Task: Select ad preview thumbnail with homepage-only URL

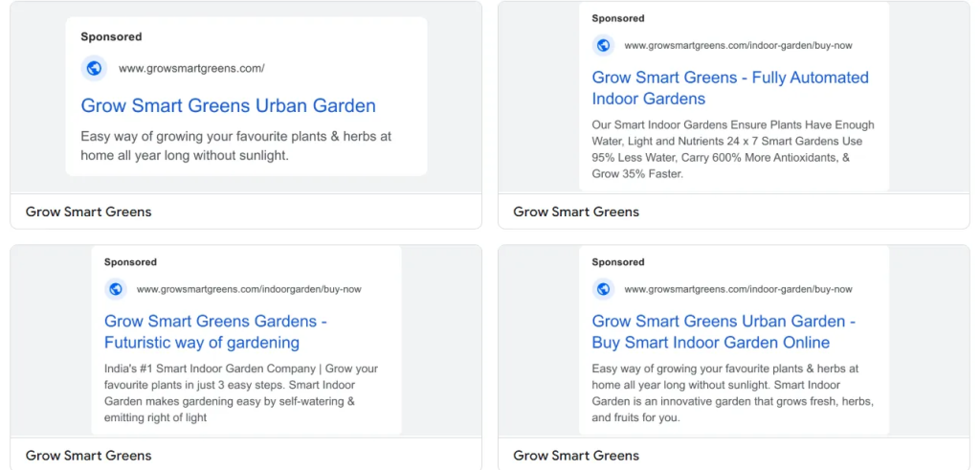Action: (246, 97)
